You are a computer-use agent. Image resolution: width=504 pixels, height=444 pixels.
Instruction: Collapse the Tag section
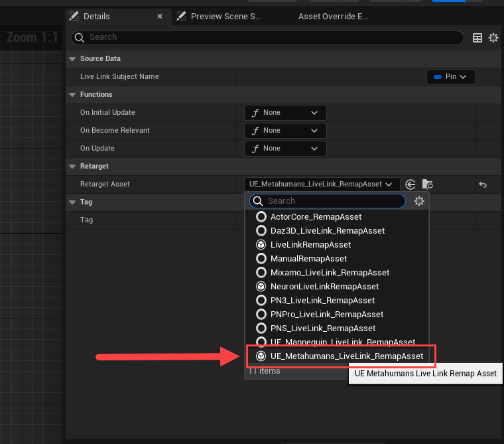(x=72, y=202)
